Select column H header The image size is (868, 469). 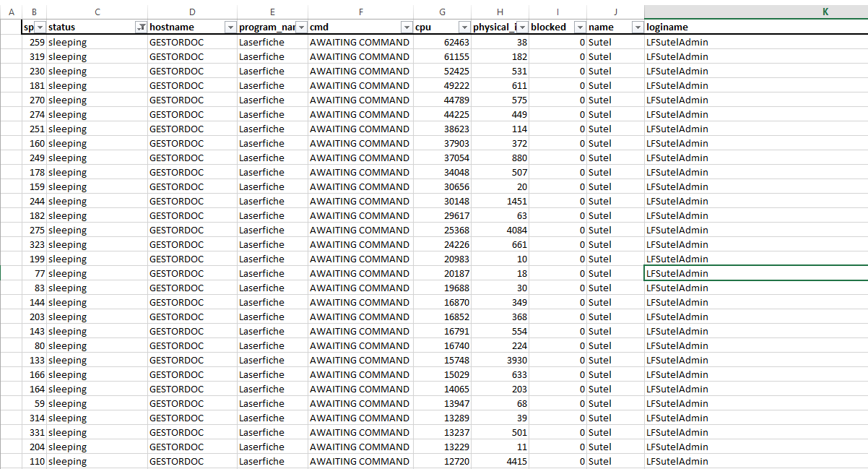[500, 12]
